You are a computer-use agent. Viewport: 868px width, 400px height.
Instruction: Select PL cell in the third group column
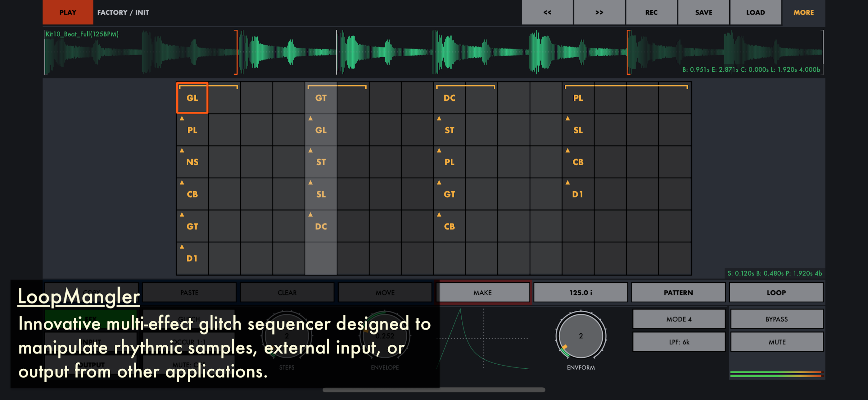point(450,162)
